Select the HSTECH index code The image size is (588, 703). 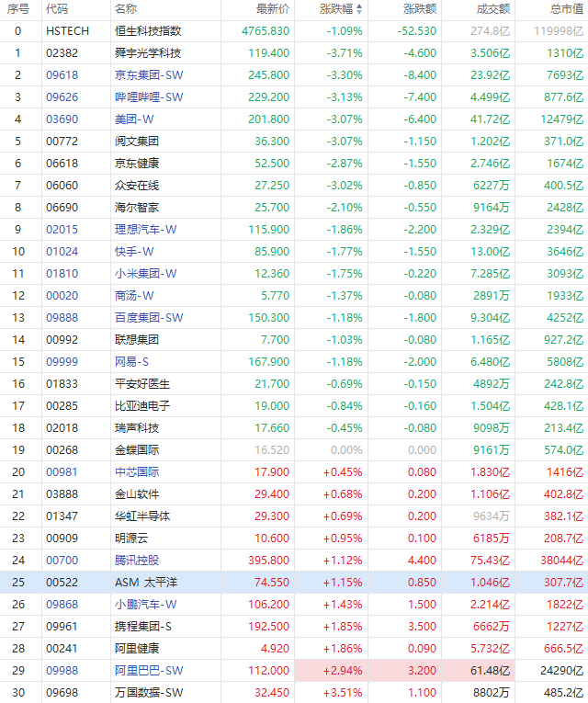67,31
